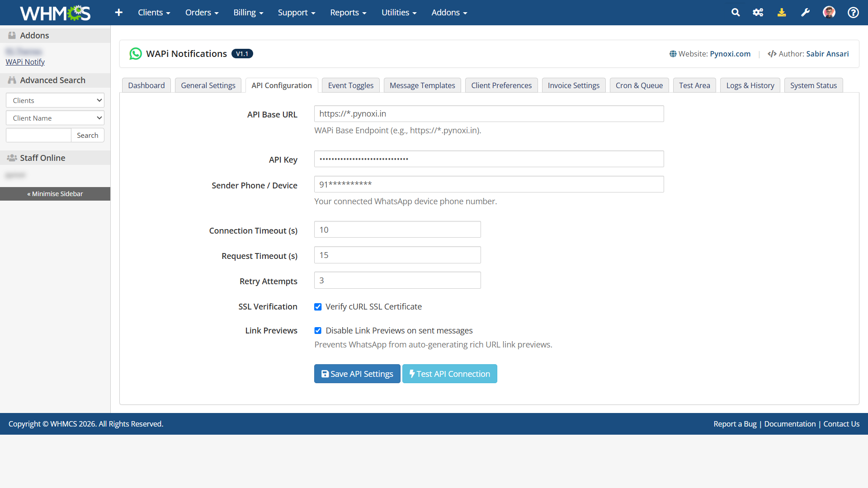The image size is (868, 488).
Task: Open the Test Area tab
Action: [x=694, y=85]
